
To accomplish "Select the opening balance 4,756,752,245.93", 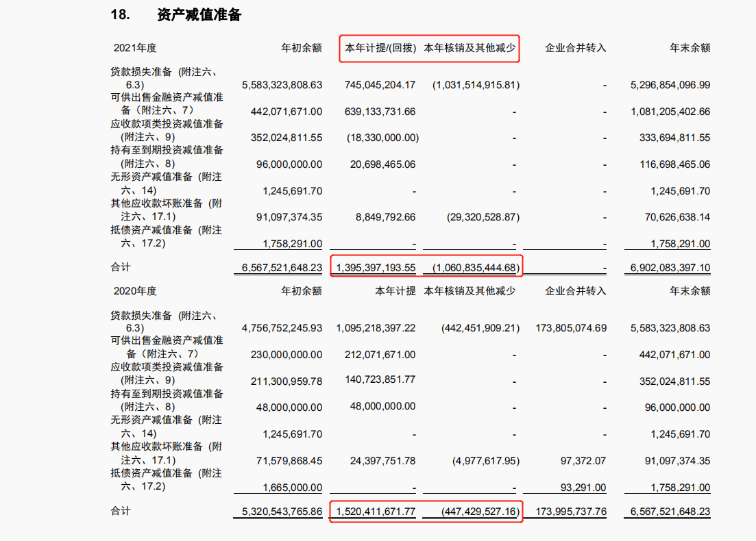I will coord(282,328).
